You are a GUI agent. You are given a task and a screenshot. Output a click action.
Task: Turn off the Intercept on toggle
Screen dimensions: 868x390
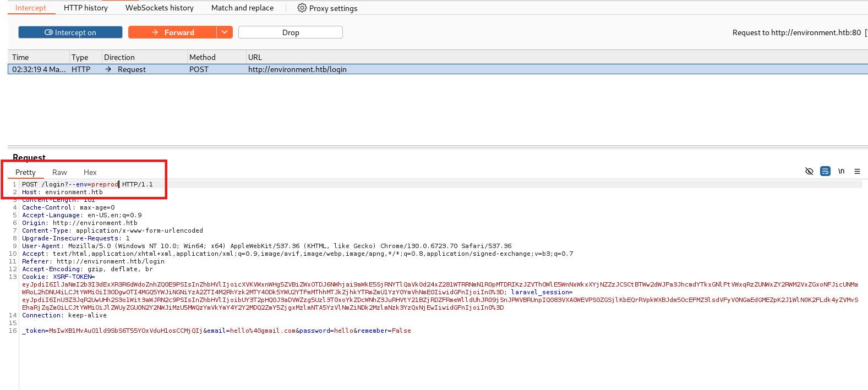pyautogui.click(x=70, y=32)
